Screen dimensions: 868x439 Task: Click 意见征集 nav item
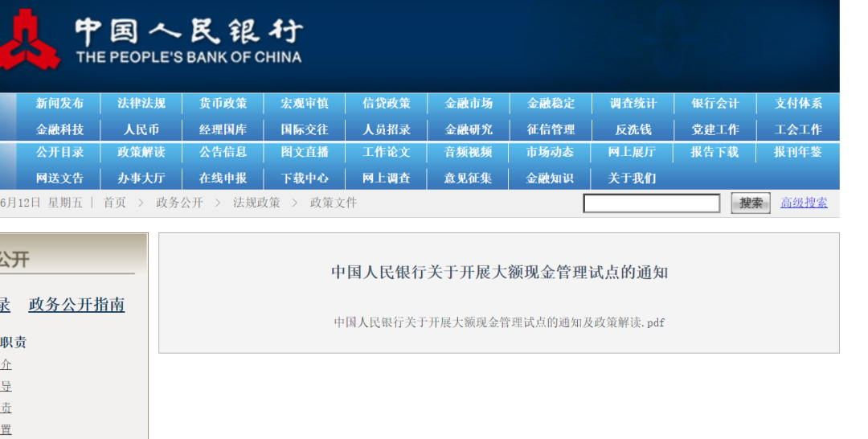point(469,178)
